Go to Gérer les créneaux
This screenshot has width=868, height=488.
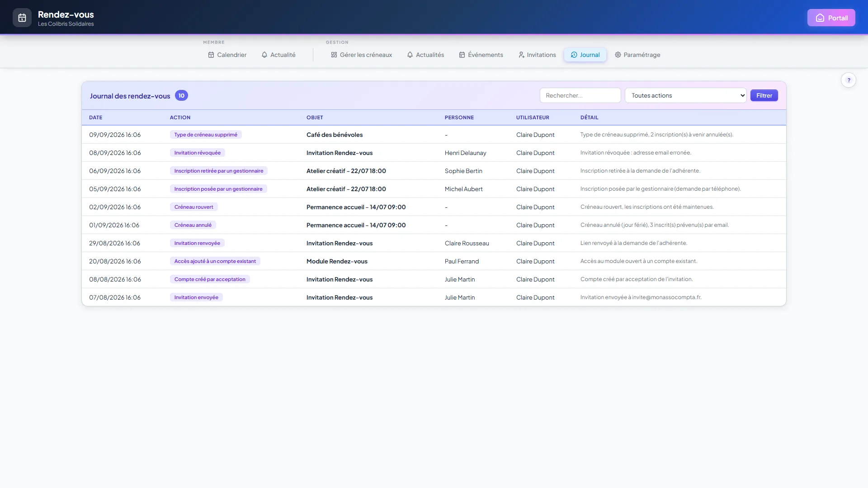pyautogui.click(x=362, y=55)
